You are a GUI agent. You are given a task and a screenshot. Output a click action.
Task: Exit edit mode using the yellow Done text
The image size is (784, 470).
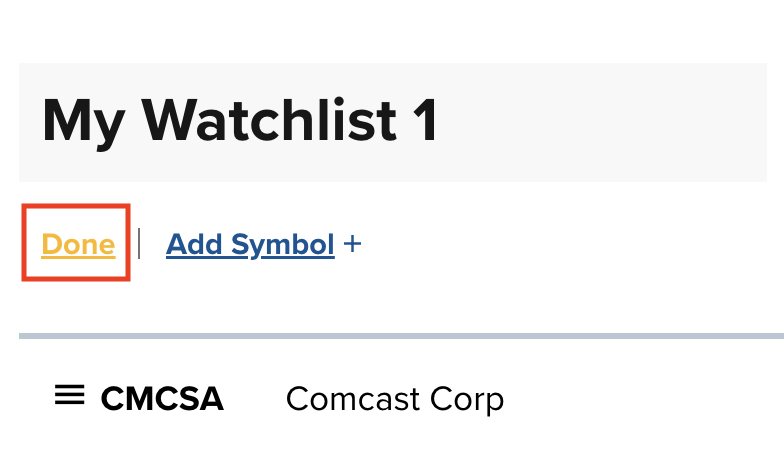(78, 244)
